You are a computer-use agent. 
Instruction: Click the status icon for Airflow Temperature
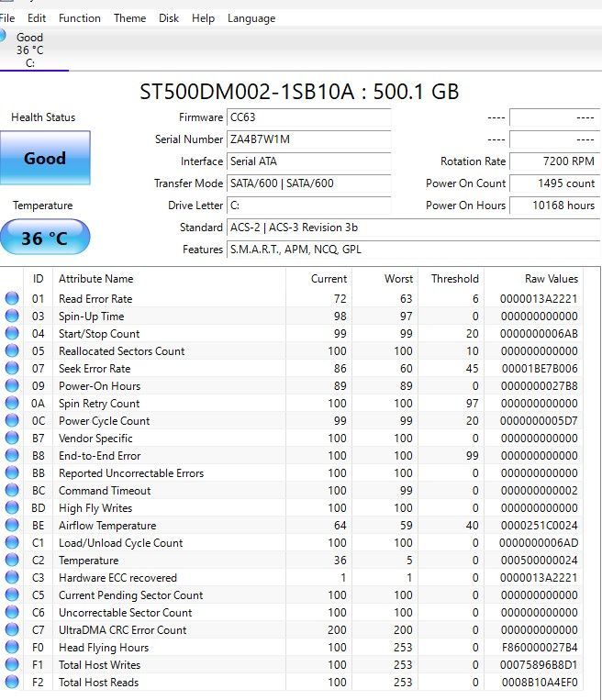click(12, 525)
